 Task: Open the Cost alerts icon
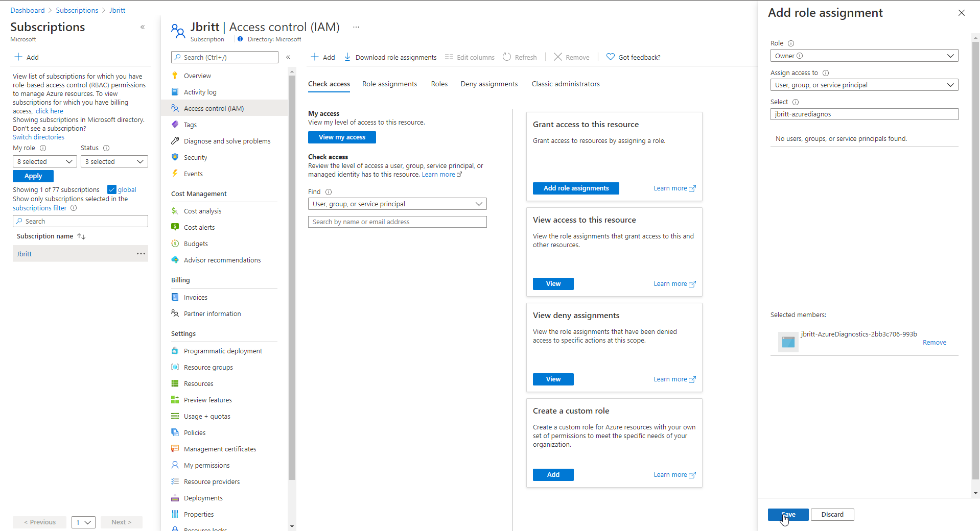(x=175, y=227)
